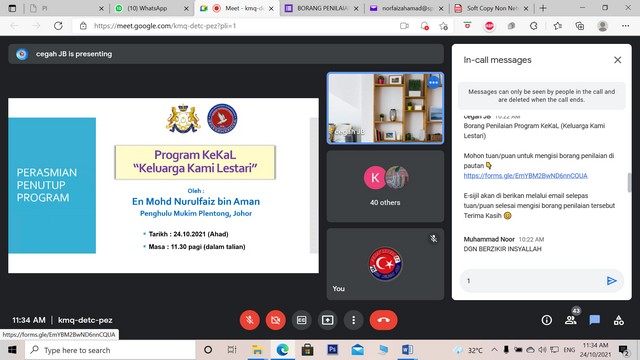This screenshot has height=360, width=640.
Task: Open the meeting details info icon
Action: (x=547, y=320)
